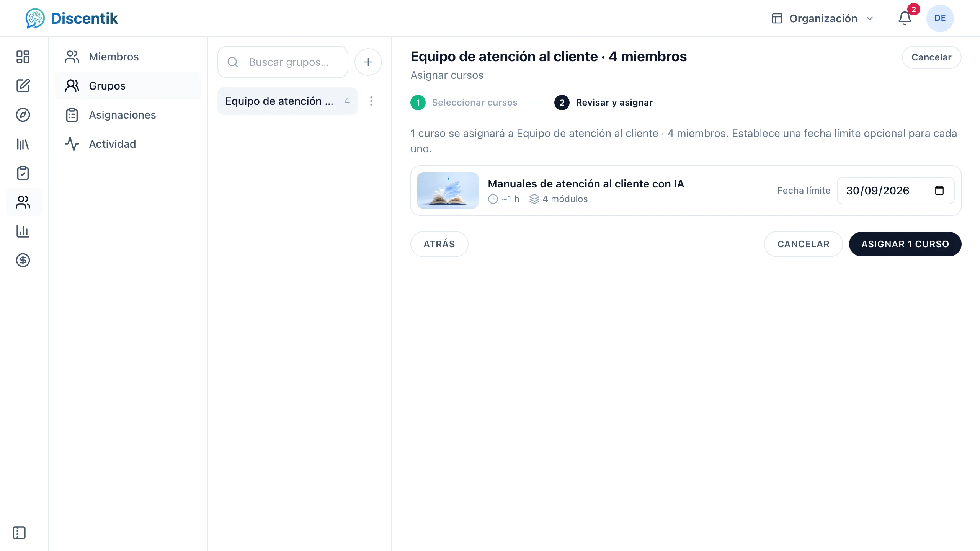Go to Miembros section
This screenshot has width=980, height=551.
coord(128,57)
